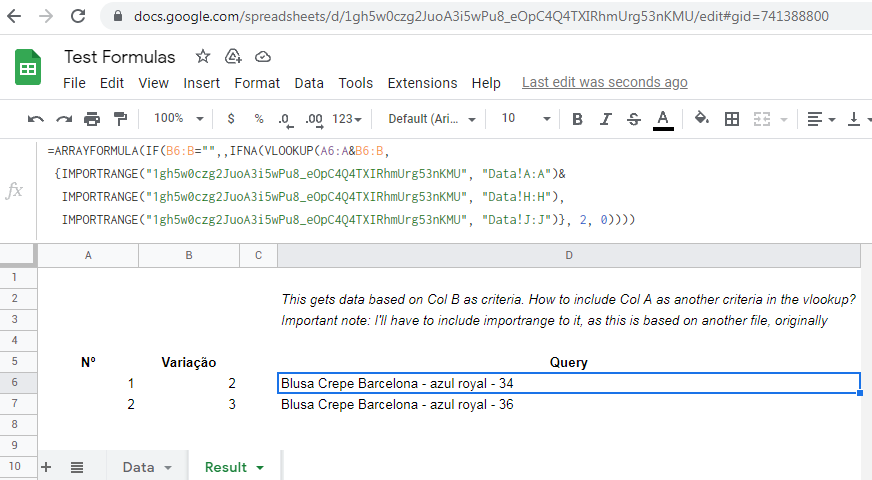Open the Format menu
This screenshot has height=480, width=872.
click(x=257, y=83)
